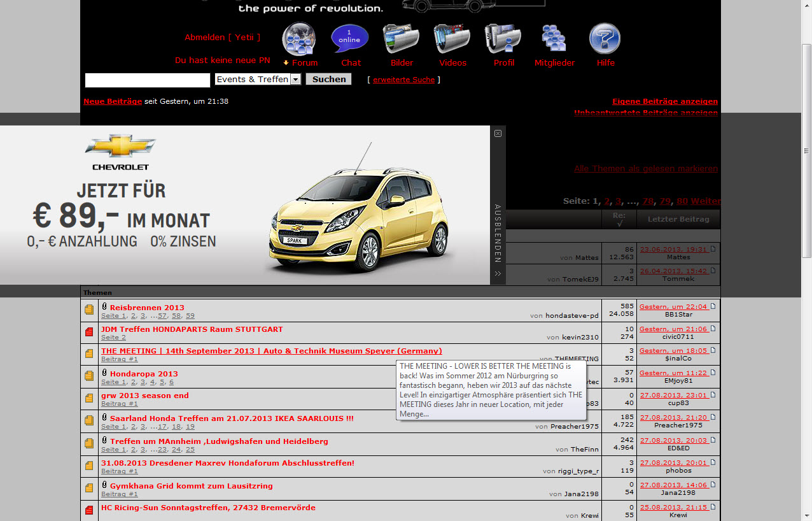Screen dimensions: 812x521
Task: Open HC Ricing-Sun Sonntagstreffen Bremervörde thread
Action: click(x=208, y=508)
